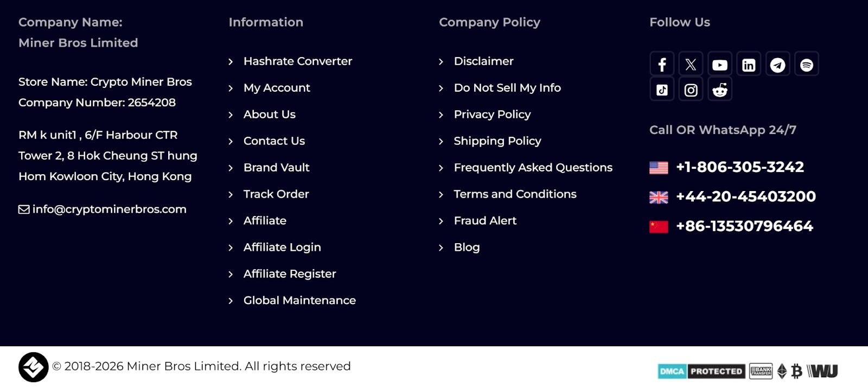Open the Hashrate Converter link

297,61
